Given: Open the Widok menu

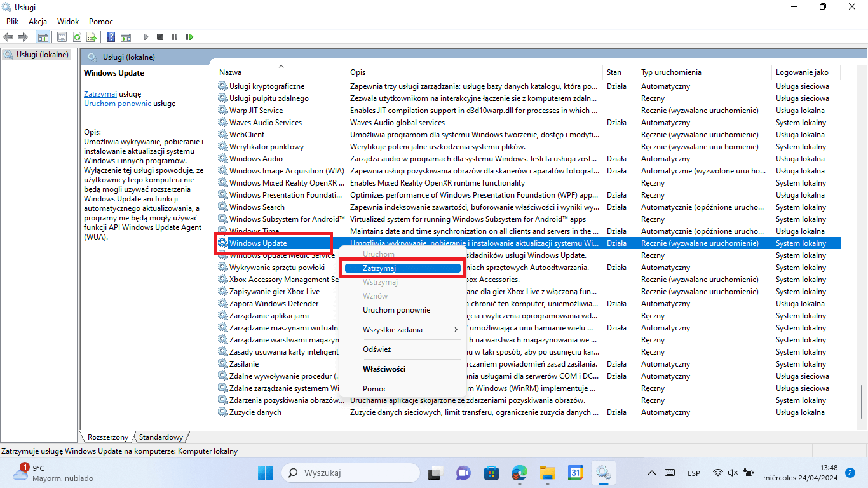Looking at the screenshot, I should click(68, 21).
